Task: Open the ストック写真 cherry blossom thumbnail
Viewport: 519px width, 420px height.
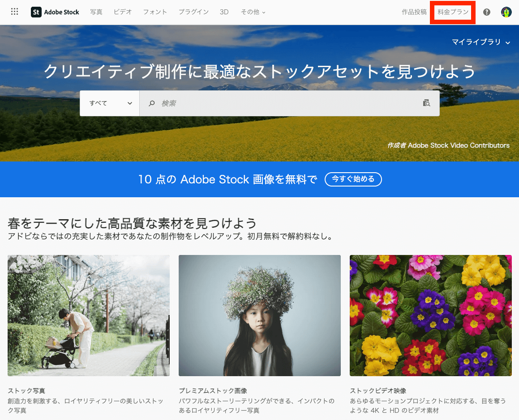Action: click(x=88, y=315)
